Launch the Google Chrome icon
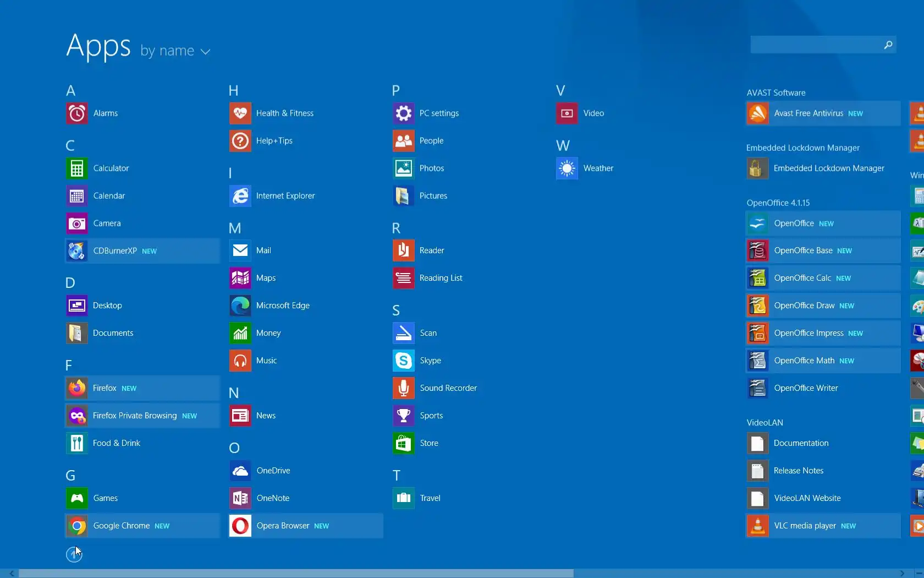Image resolution: width=924 pixels, height=578 pixels. point(77,526)
